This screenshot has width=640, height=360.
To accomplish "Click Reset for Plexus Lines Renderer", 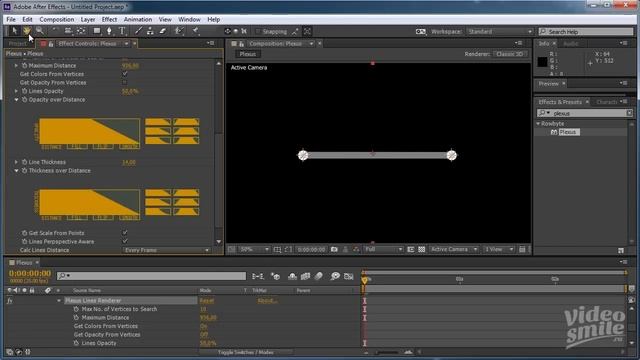I will coord(207,300).
